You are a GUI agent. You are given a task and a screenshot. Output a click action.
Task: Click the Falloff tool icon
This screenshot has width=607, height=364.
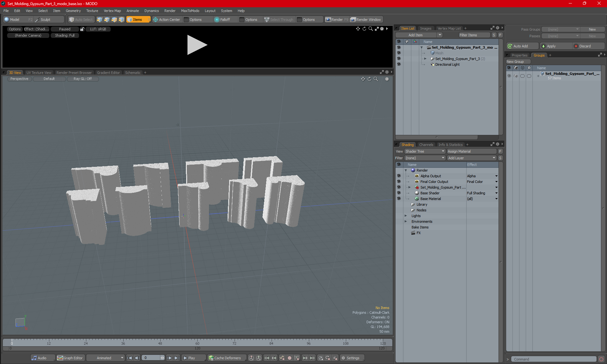(217, 20)
